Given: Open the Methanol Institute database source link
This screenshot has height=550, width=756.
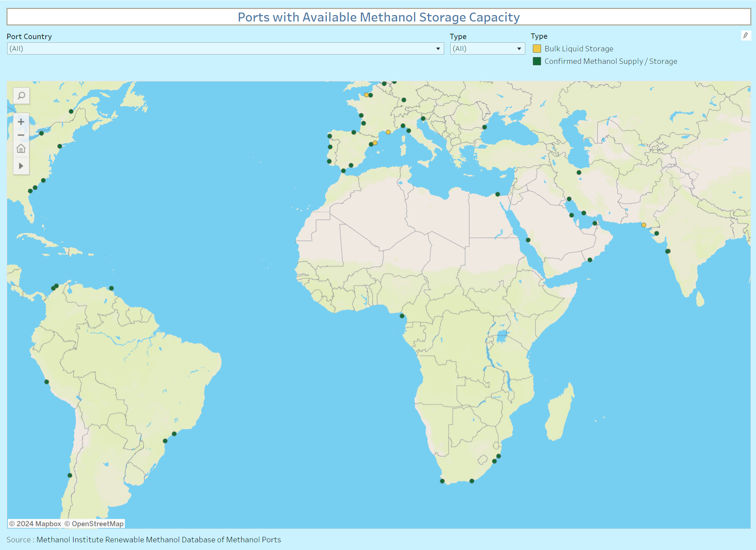Looking at the screenshot, I should point(159,540).
